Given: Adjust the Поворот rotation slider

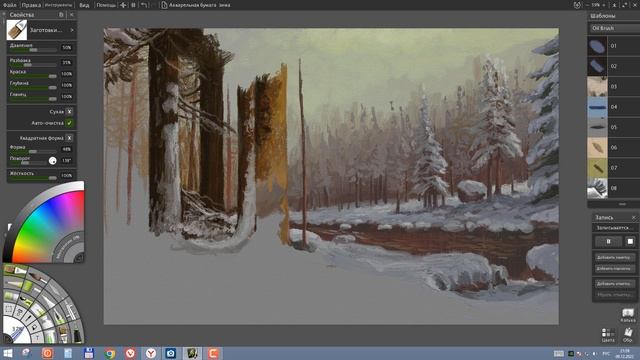Looking at the screenshot, I should [28, 163].
